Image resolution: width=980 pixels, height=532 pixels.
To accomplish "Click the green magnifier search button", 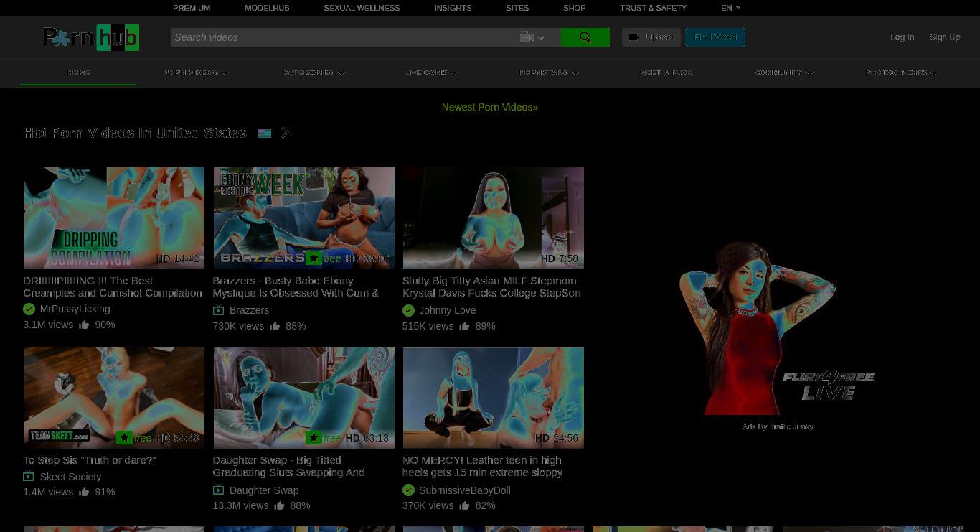I will [585, 37].
